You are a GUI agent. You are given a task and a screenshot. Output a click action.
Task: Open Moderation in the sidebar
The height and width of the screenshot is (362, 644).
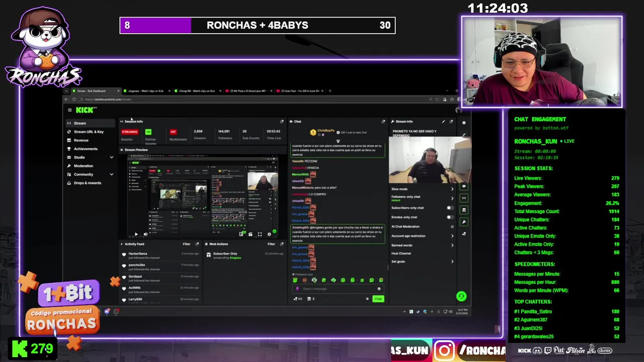pos(84,166)
